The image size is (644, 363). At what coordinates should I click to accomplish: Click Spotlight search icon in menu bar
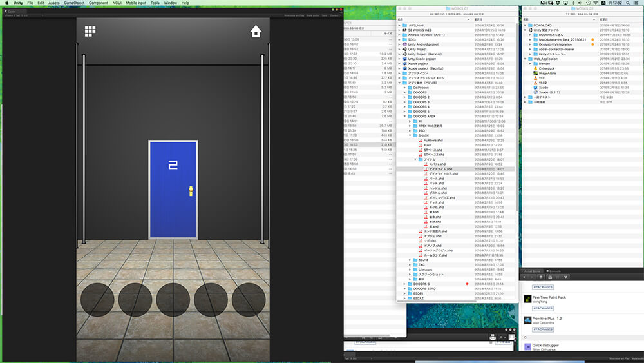(x=628, y=3)
